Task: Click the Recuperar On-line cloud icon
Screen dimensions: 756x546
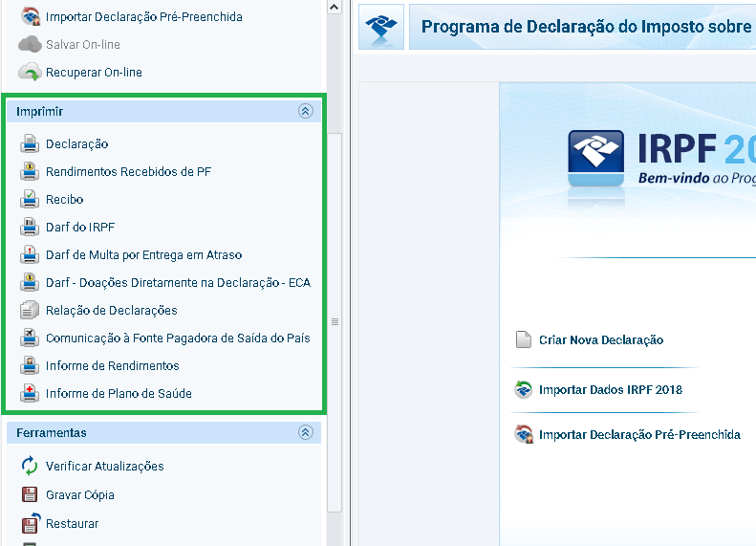Action: click(x=30, y=73)
